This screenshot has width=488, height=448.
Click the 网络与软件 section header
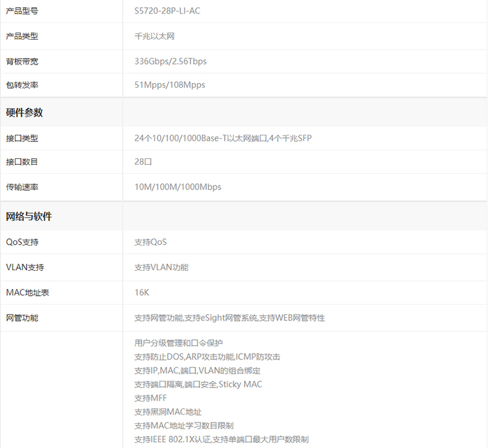pos(29,217)
